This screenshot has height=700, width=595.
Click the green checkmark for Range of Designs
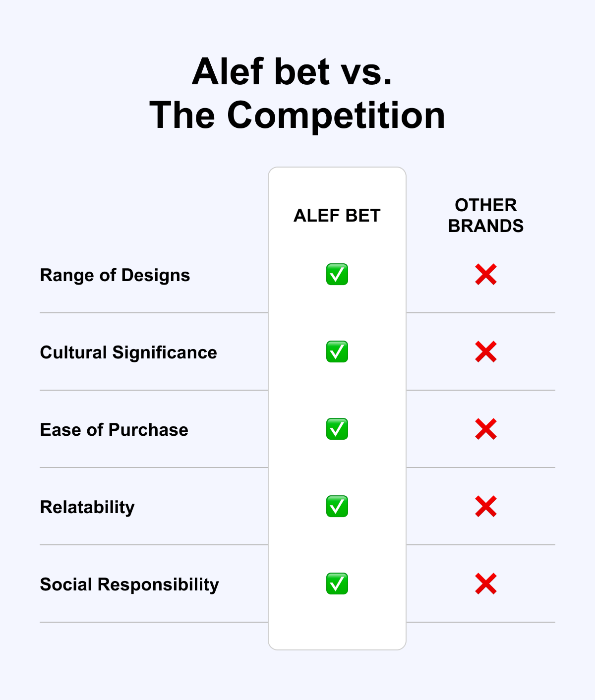[337, 274]
